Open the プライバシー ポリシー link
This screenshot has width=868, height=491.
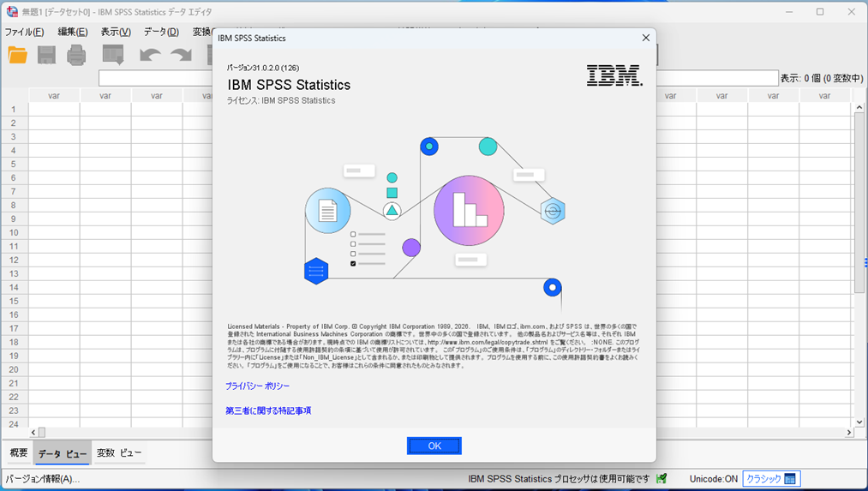(x=257, y=386)
